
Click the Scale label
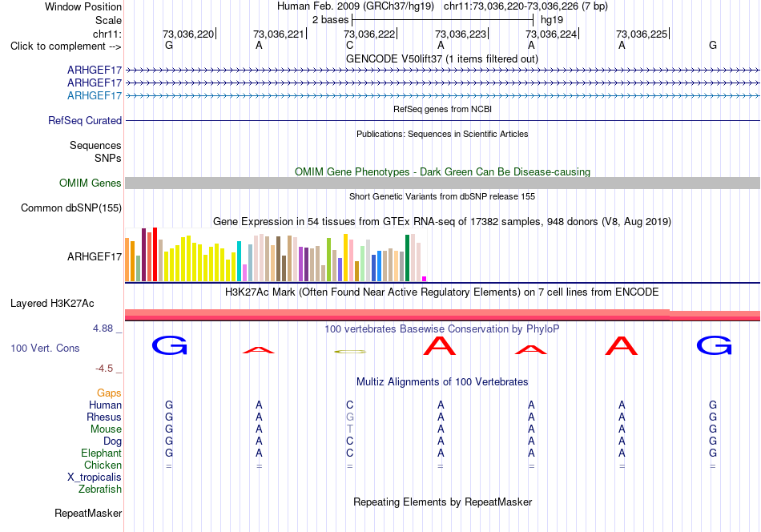[x=108, y=20]
